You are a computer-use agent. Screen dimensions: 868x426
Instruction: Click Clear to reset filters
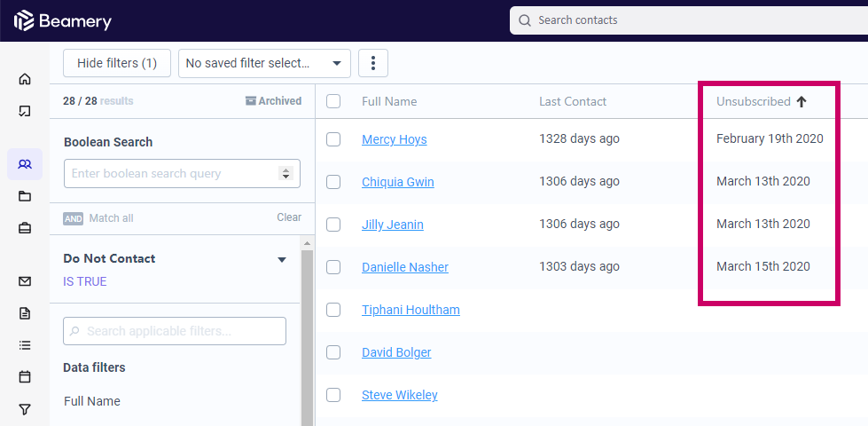point(289,217)
